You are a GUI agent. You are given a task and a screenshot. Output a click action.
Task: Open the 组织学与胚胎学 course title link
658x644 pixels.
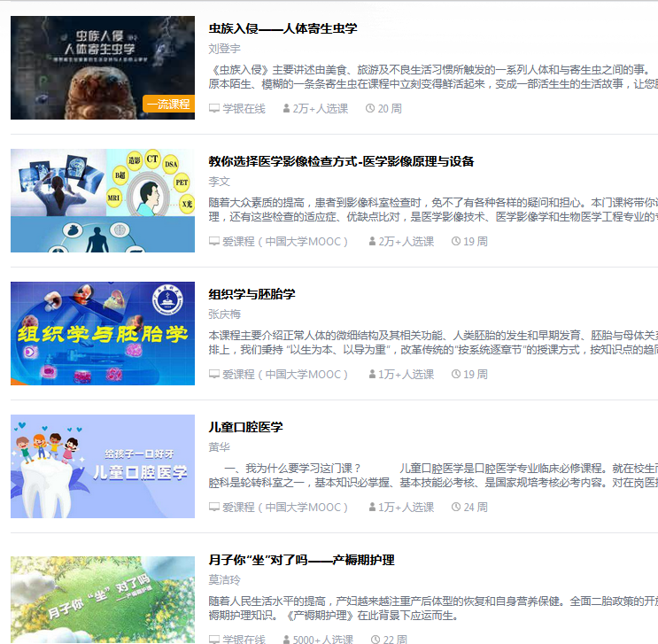click(x=252, y=294)
